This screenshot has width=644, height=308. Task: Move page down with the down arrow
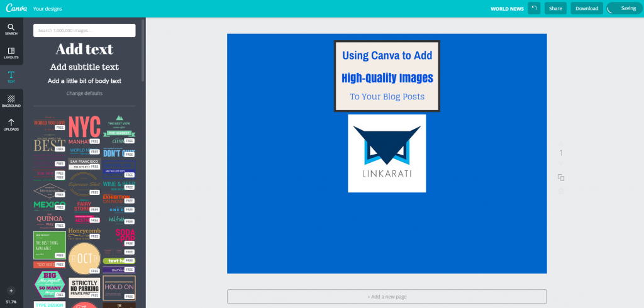point(561,164)
